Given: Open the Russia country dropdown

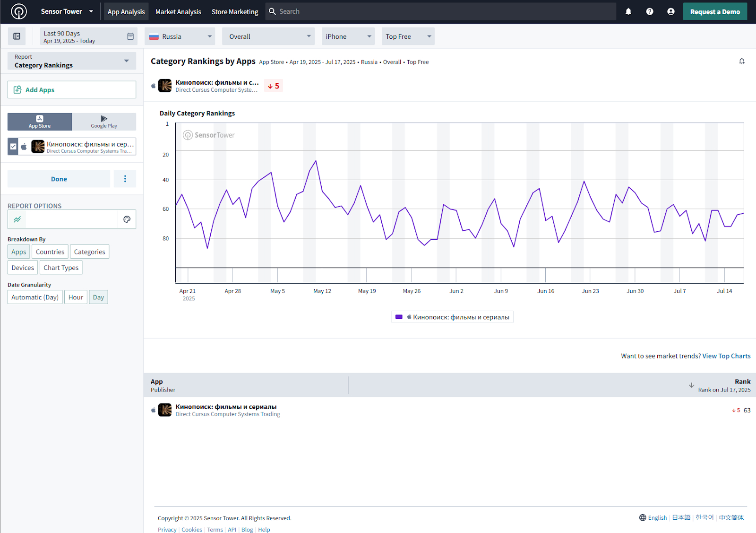Looking at the screenshot, I should coord(180,36).
